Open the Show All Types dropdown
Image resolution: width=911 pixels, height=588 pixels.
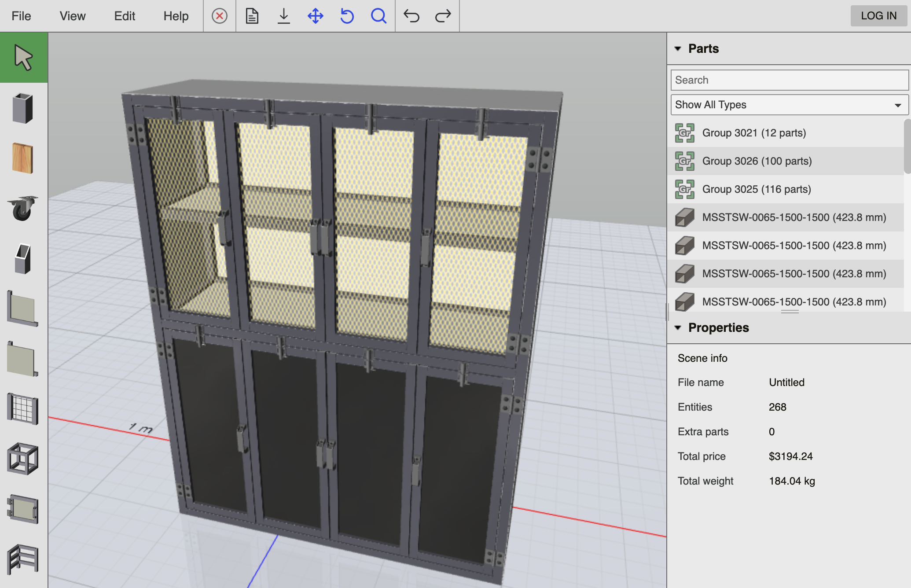(789, 105)
